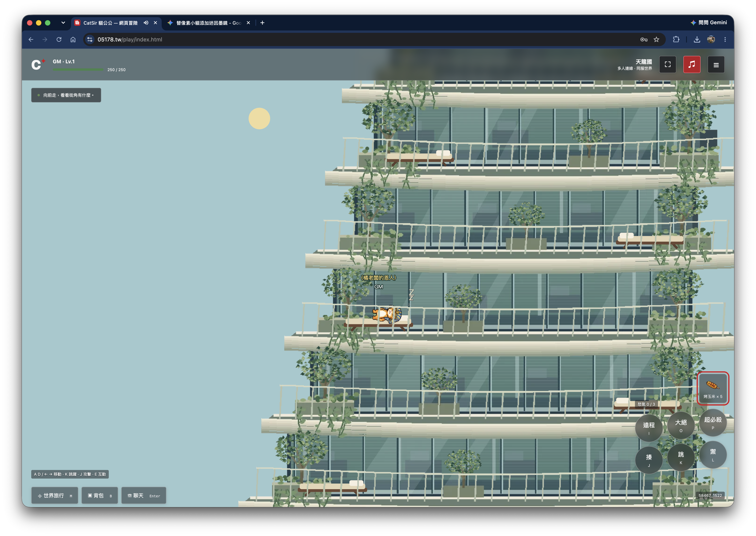This screenshot has width=756, height=536.
Task: Use the 烤玉米 × 5 item slot
Action: pyautogui.click(x=712, y=389)
